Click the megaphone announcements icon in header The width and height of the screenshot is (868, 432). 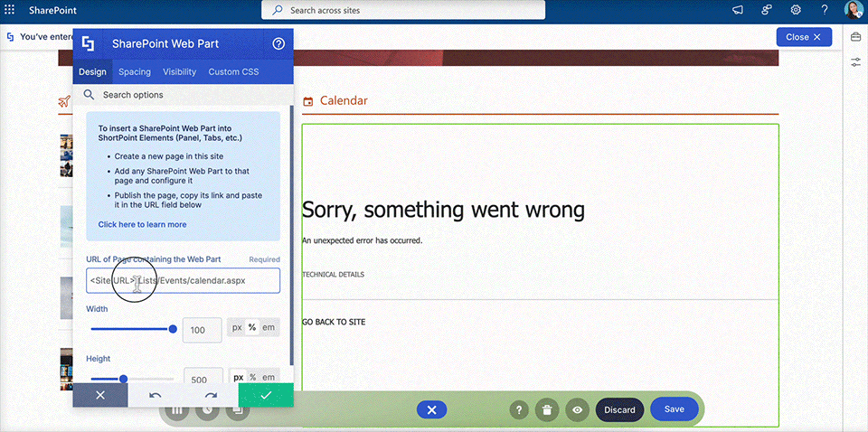738,10
